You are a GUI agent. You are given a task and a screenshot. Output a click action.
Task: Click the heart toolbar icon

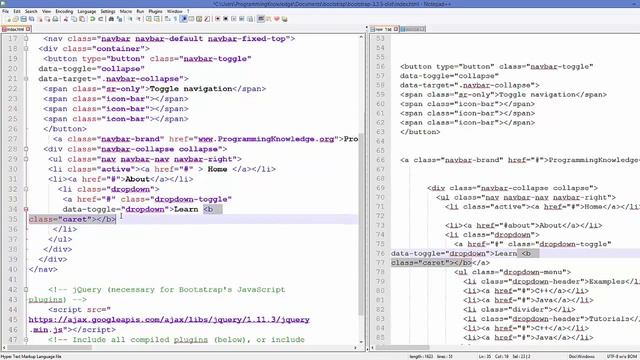point(277,19)
